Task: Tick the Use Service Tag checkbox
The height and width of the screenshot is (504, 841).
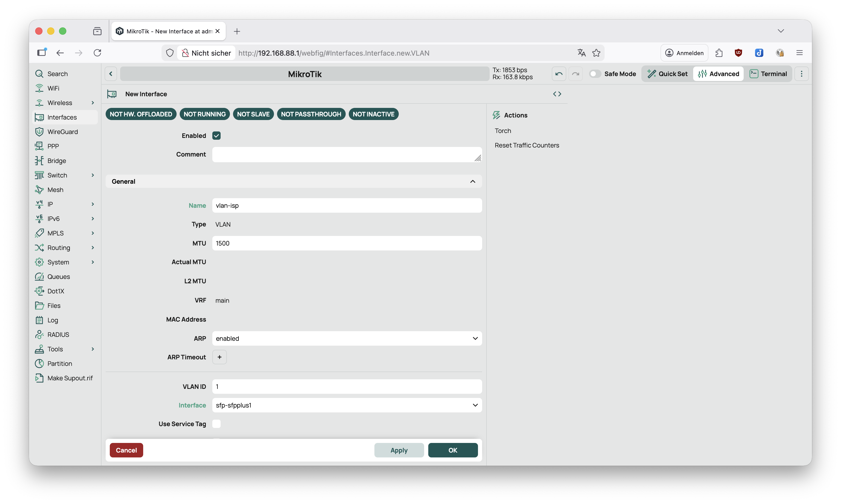Action: click(216, 424)
